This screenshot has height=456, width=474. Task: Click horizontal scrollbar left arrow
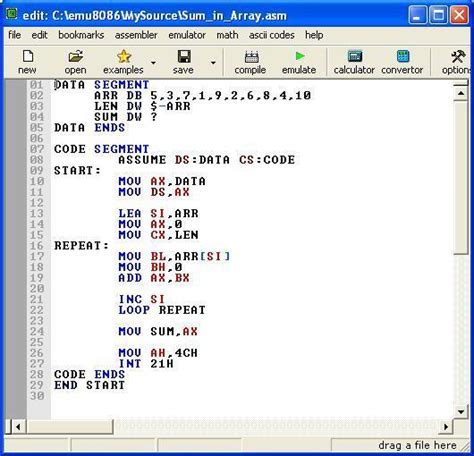[x=18, y=427]
